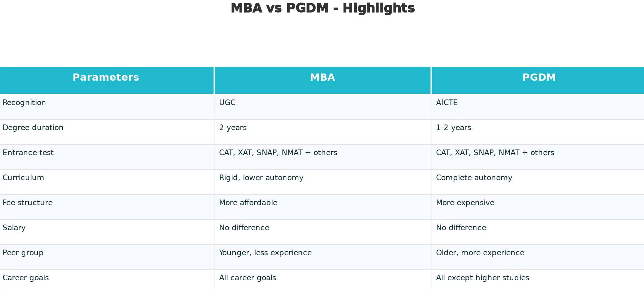
Task: Click the "More affordable" cell
Action: point(248,203)
